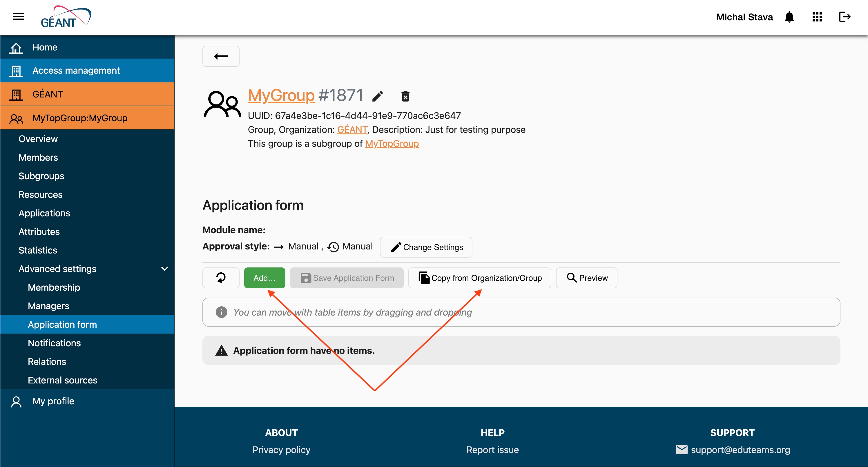Image resolution: width=868 pixels, height=467 pixels.
Task: Open the application form Preview
Action: 586,278
